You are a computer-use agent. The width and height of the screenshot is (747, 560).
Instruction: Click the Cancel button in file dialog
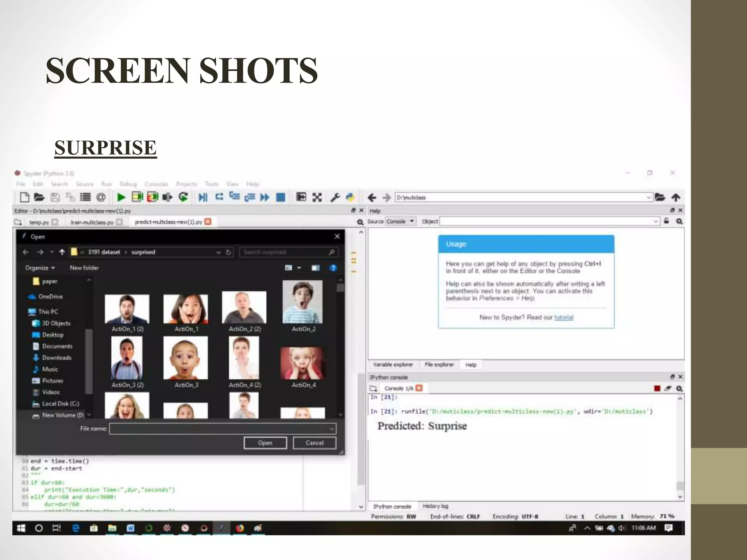pos(314,443)
